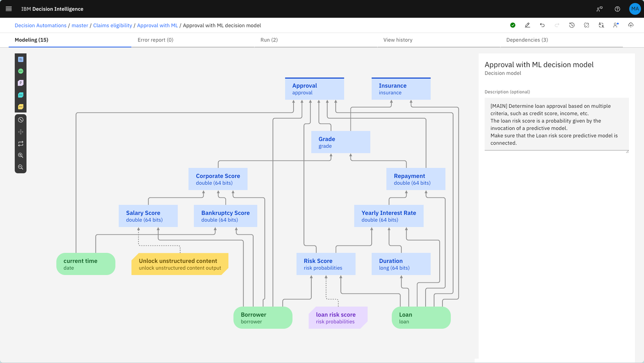644x363 pixels.
Task: Click the zoom out magnifier icon
Action: (21, 167)
